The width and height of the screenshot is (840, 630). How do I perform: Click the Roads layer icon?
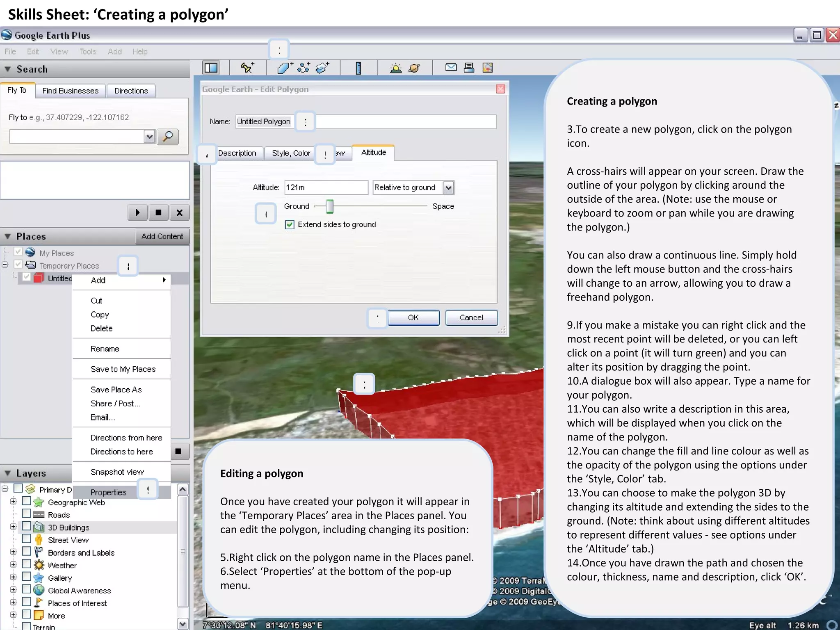(x=39, y=515)
